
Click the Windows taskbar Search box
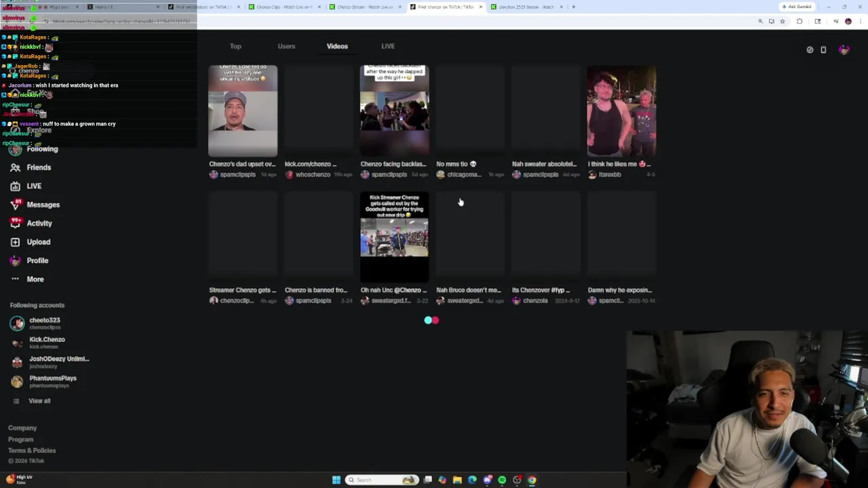(x=382, y=480)
